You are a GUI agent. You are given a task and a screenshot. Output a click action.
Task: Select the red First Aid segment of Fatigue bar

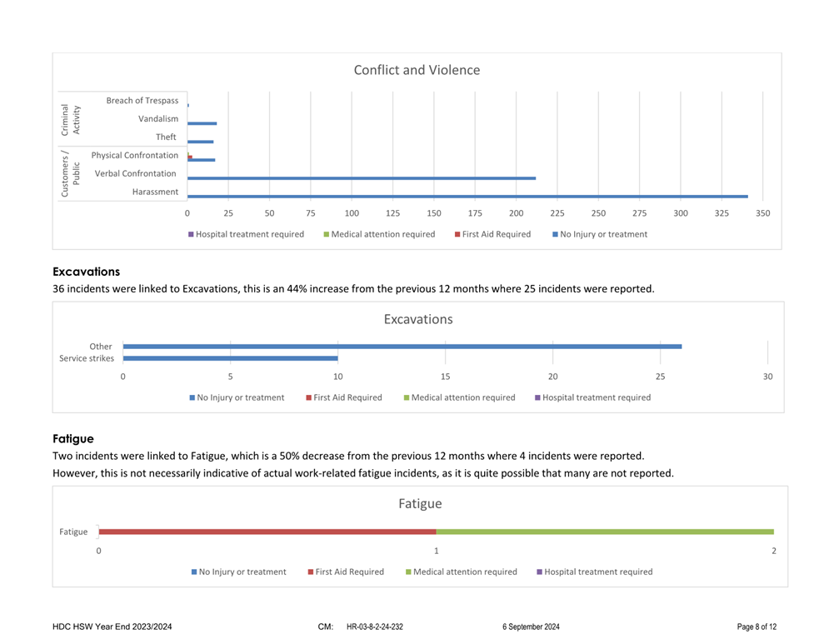pyautogui.click(x=267, y=532)
